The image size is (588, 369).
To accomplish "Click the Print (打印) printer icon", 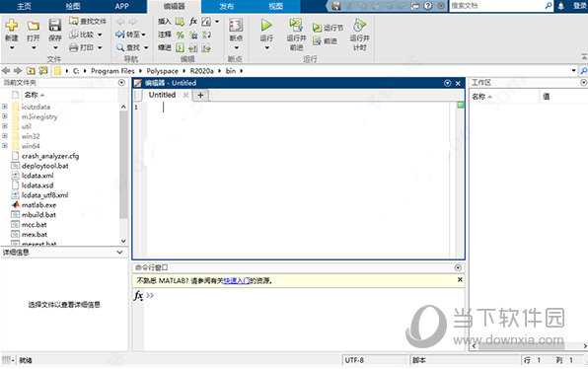I will [73, 47].
